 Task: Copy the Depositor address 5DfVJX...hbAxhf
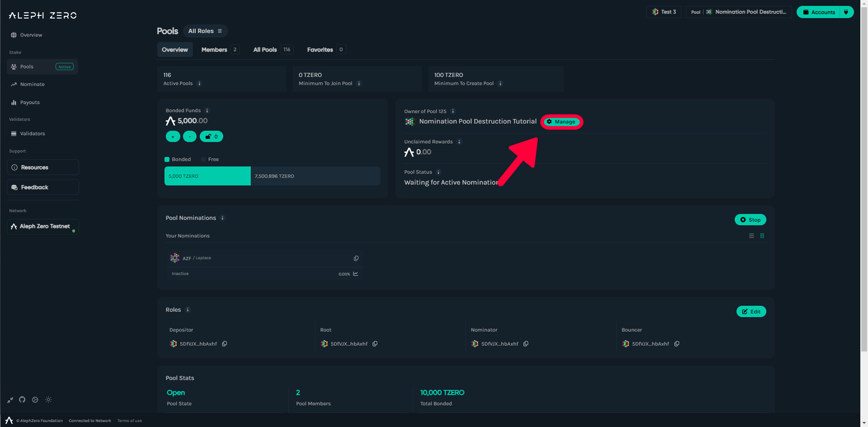[225, 344]
